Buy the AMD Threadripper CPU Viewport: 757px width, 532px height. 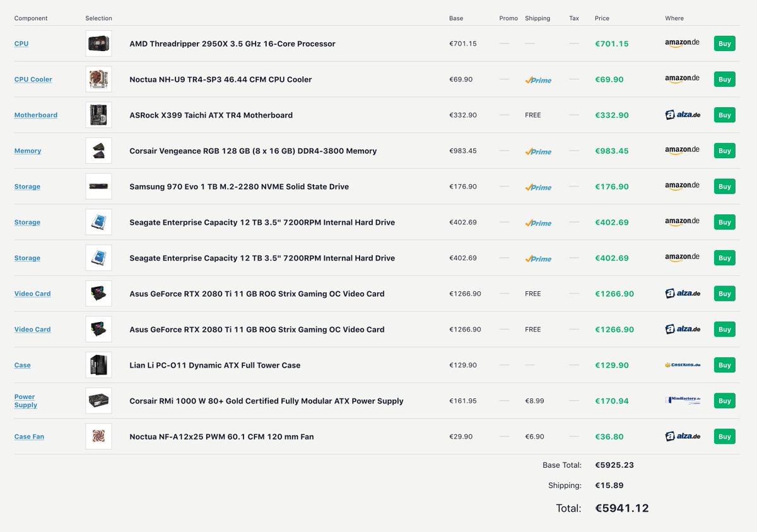pyautogui.click(x=725, y=43)
